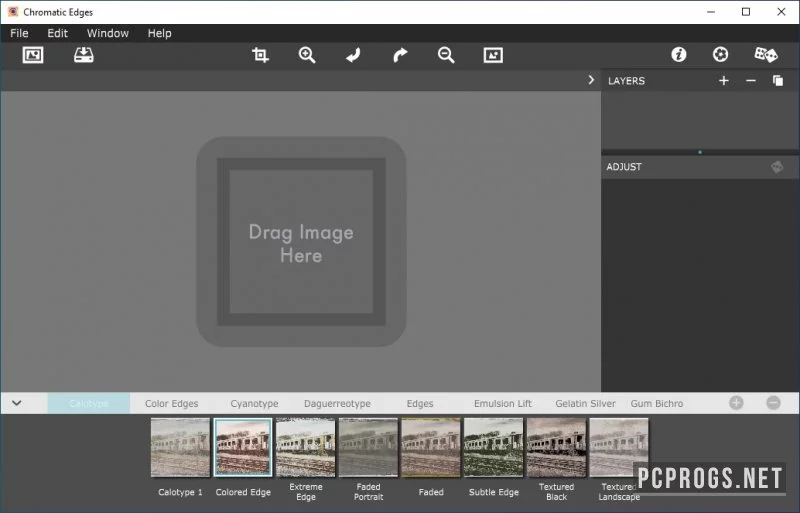Switch to Edges category
The width and height of the screenshot is (800, 513).
(x=420, y=403)
